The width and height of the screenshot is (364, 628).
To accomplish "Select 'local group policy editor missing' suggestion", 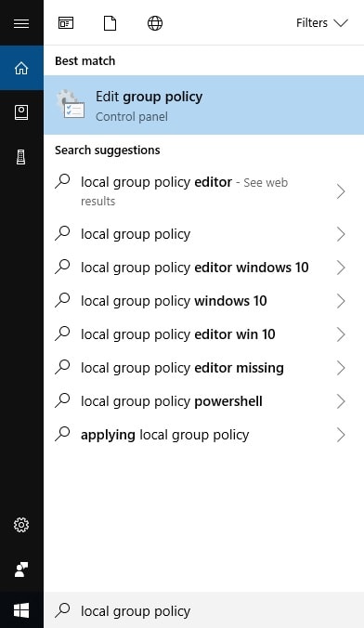I will (204, 368).
